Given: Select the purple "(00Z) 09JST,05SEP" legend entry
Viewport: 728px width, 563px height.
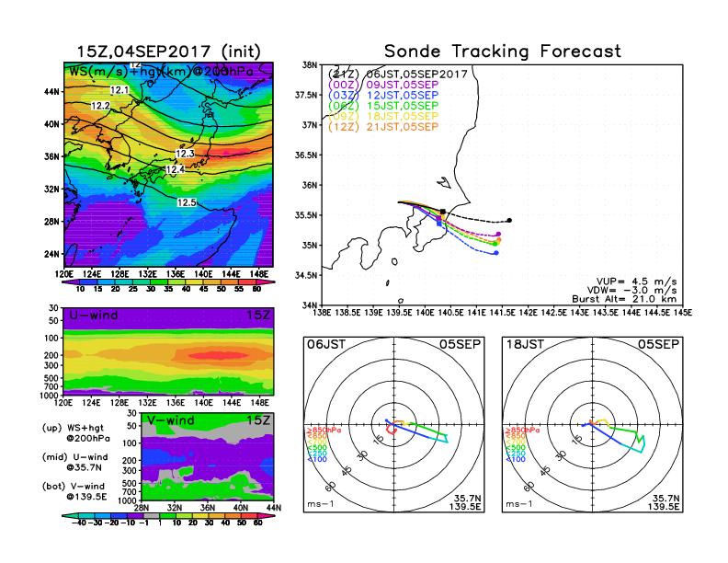Looking at the screenshot, I should [x=383, y=85].
